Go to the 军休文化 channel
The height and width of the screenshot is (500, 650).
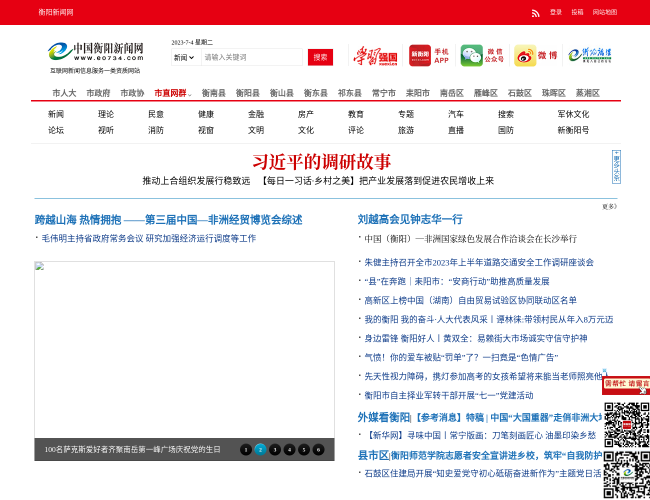point(573,114)
